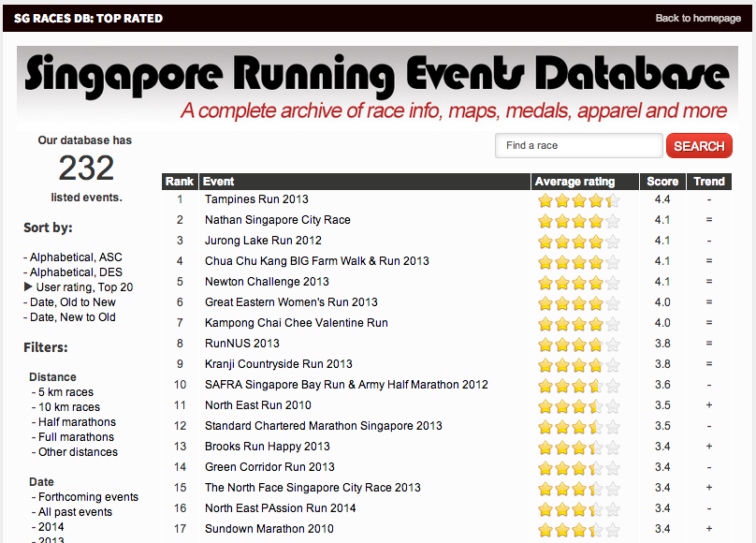Click the stars for Great Eastern Women's Run 2013
The image size is (756, 543).
coord(578,303)
